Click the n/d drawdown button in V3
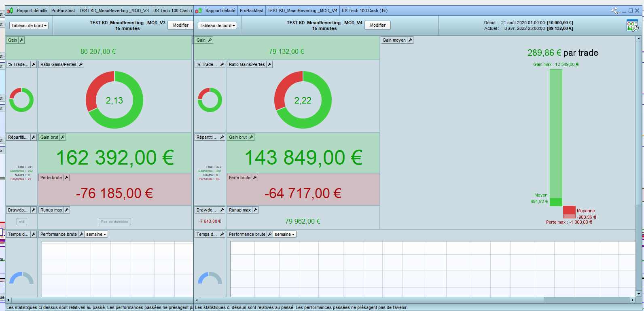 22,222
